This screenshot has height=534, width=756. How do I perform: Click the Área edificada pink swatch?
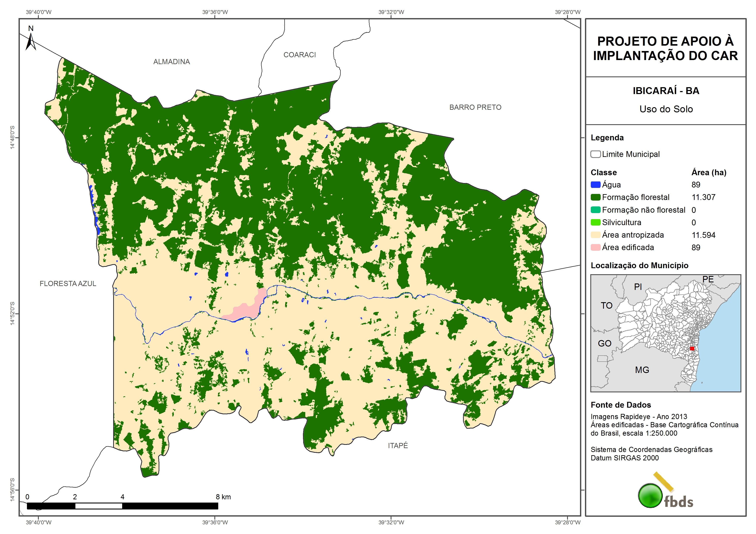[x=595, y=248]
